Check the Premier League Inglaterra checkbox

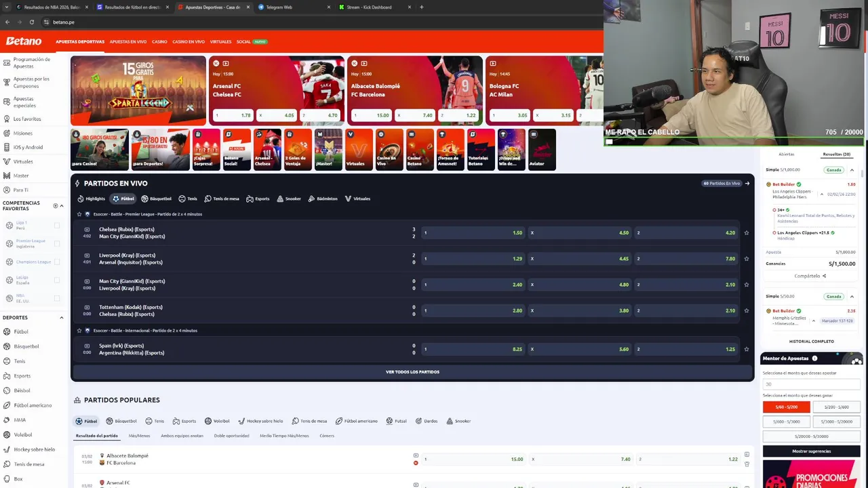57,243
